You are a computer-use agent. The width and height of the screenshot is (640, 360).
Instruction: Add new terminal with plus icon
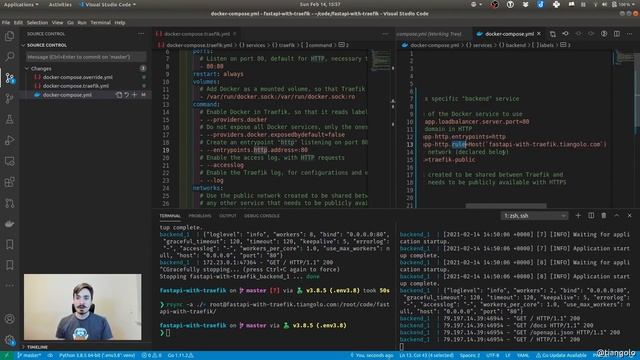click(578, 216)
